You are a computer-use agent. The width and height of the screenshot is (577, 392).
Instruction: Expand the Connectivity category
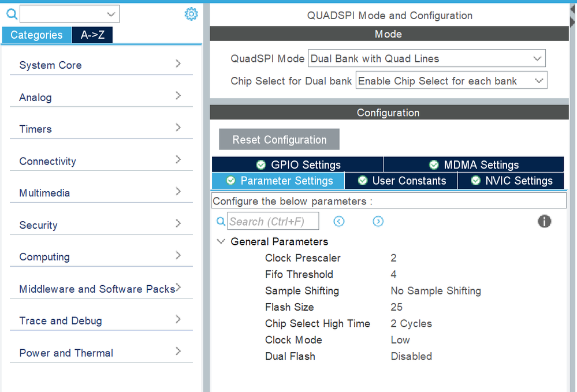point(101,161)
